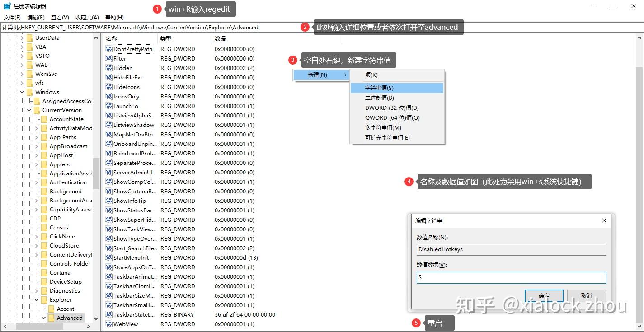The image size is (644, 332).
Task: Click the Hidden value icon
Action: [109, 68]
